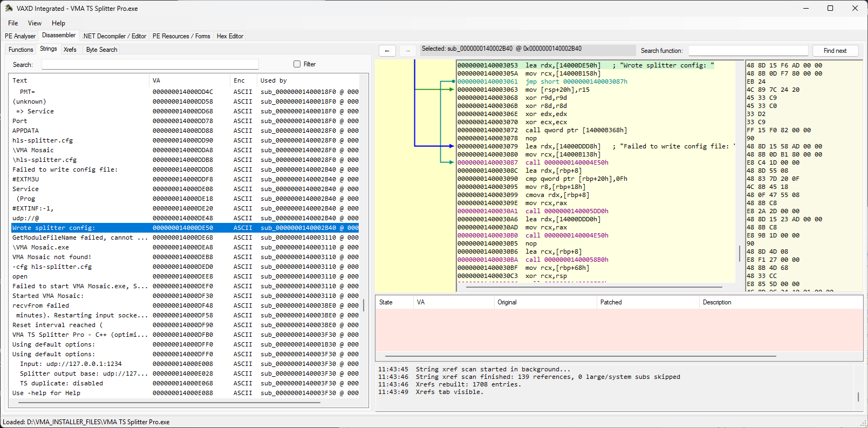The width and height of the screenshot is (868, 428).
Task: Select the Functions sub-tab
Action: pos(21,50)
